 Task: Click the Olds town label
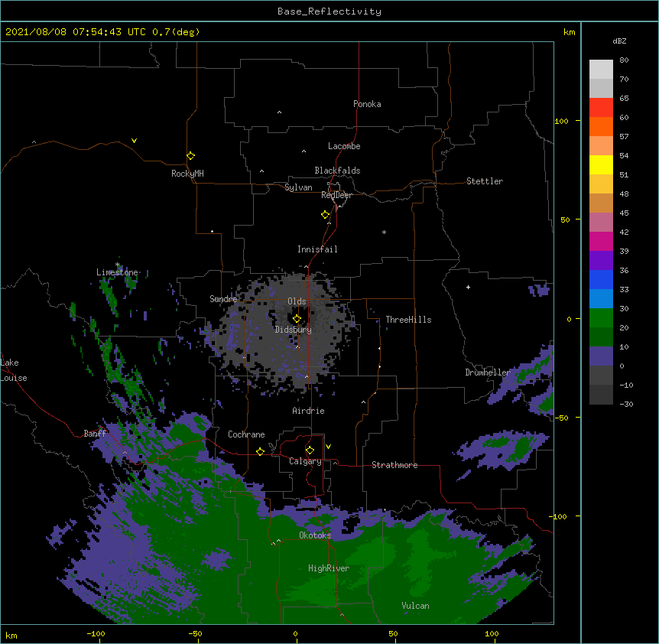pos(297,301)
